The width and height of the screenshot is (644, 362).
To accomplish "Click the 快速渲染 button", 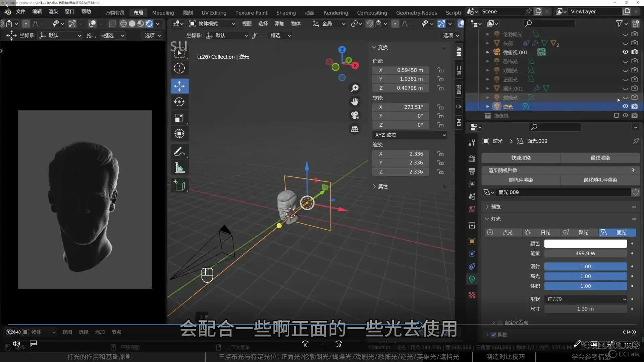I will tap(521, 158).
